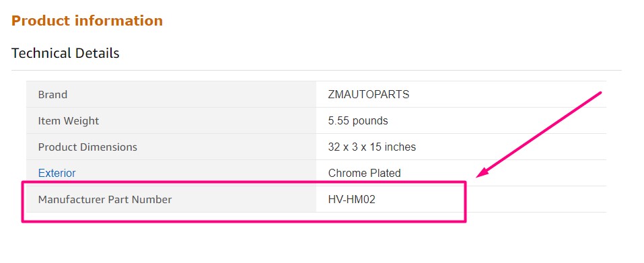This screenshot has width=644, height=263.
Task: Click the Brand label cell
Action: 172,94
